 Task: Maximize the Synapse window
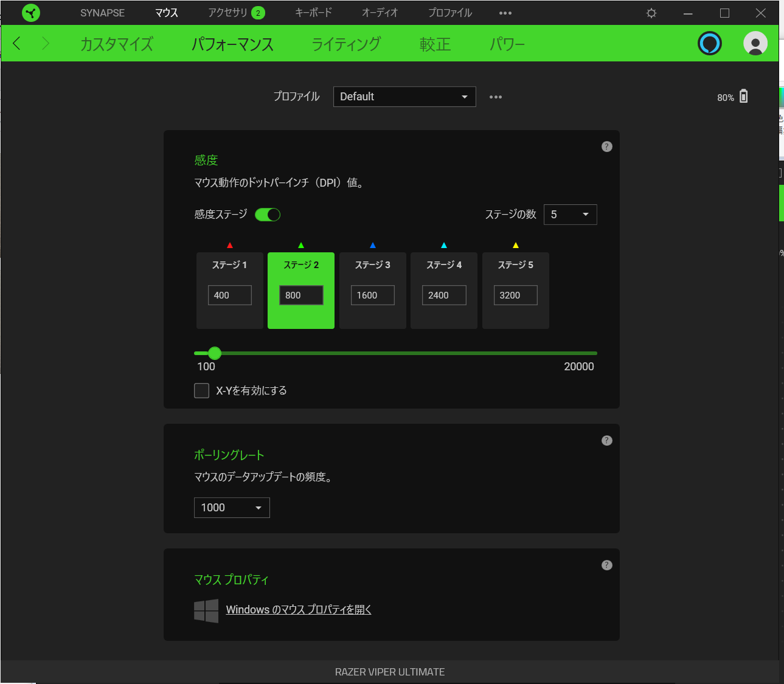pyautogui.click(x=724, y=13)
